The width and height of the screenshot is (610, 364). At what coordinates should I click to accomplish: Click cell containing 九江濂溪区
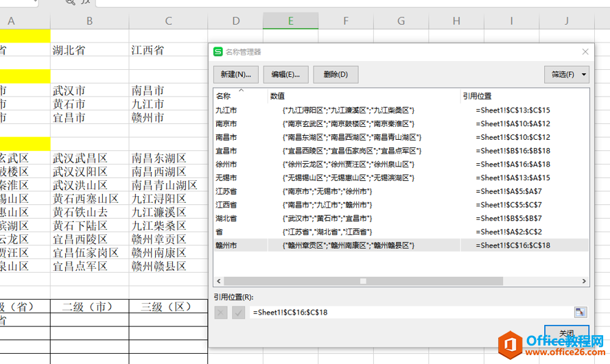coord(168,212)
